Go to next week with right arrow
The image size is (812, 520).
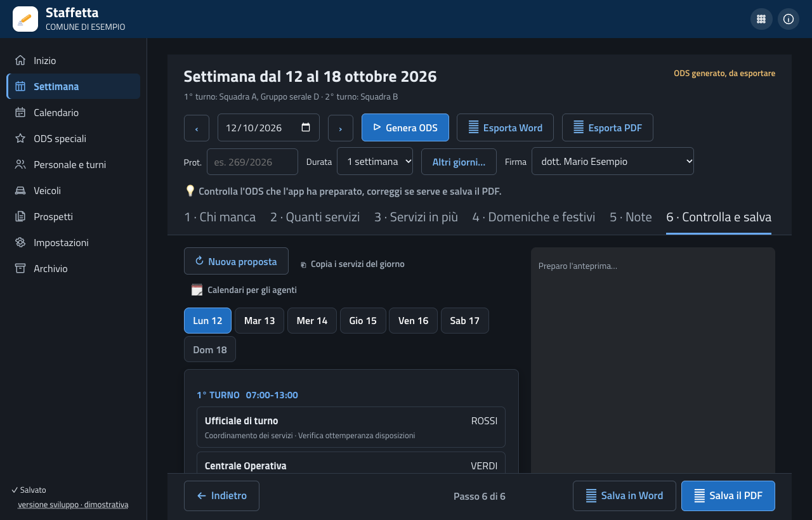(x=341, y=128)
